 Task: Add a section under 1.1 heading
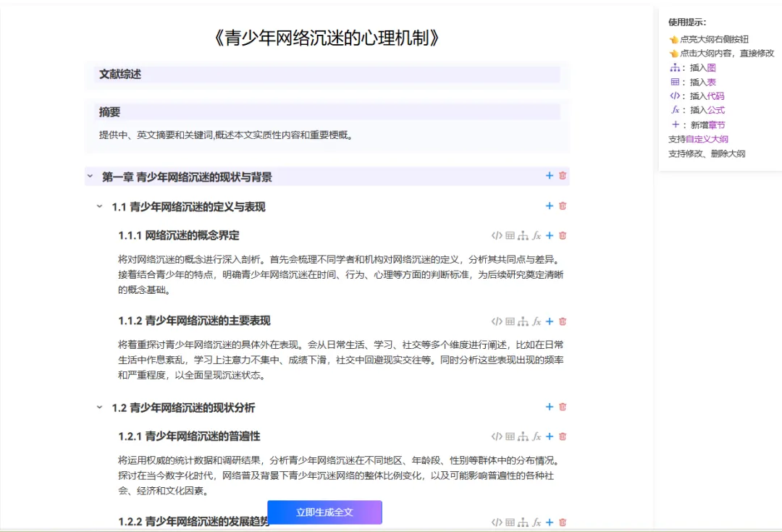(x=550, y=206)
